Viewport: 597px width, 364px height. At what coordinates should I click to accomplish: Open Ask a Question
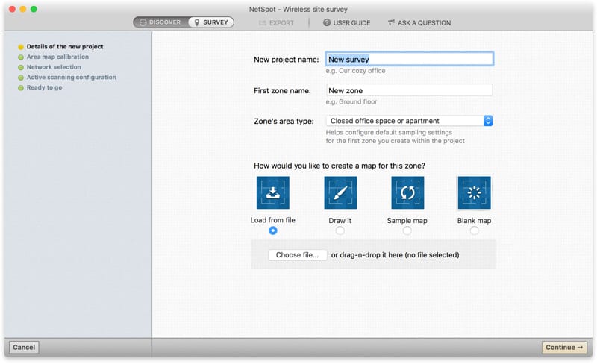419,23
